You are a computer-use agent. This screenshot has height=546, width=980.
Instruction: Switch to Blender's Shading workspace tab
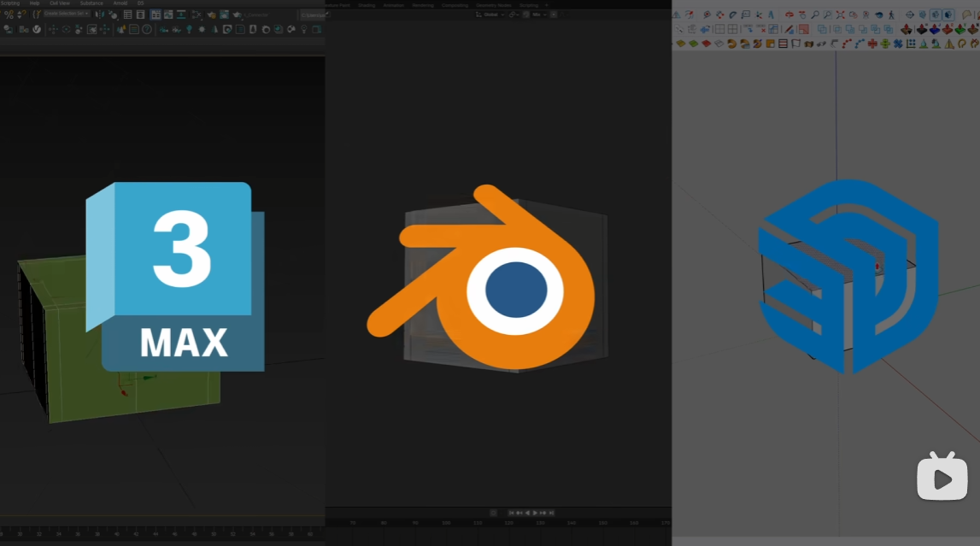(x=367, y=5)
